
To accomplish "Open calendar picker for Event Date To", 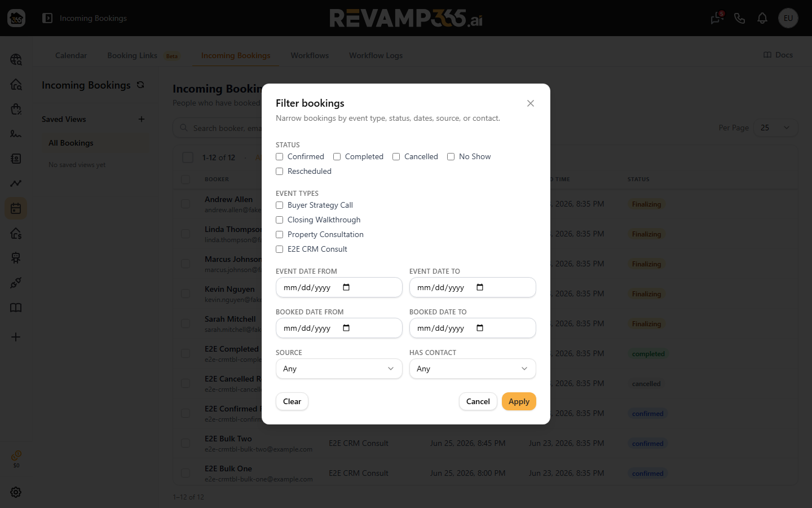I will 480,287.
